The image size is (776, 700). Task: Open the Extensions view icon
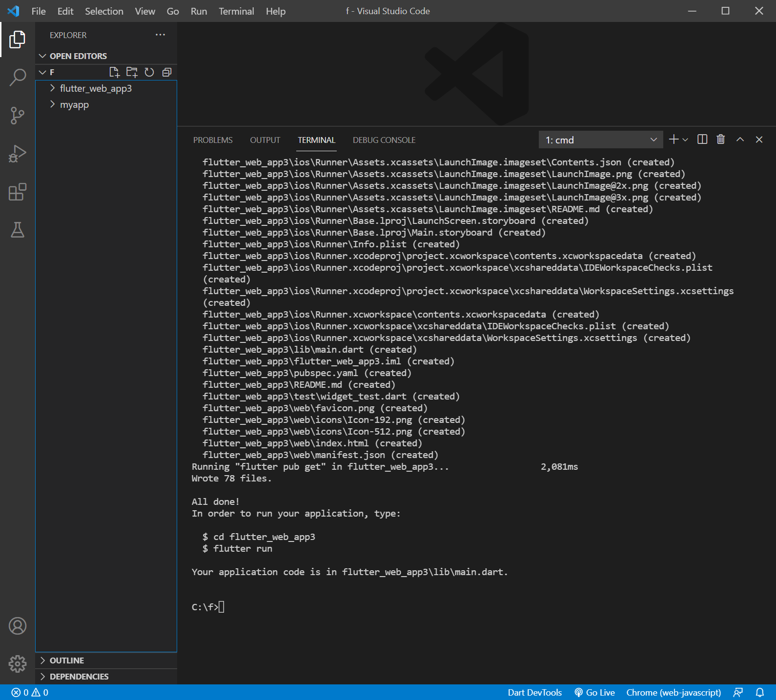(18, 192)
